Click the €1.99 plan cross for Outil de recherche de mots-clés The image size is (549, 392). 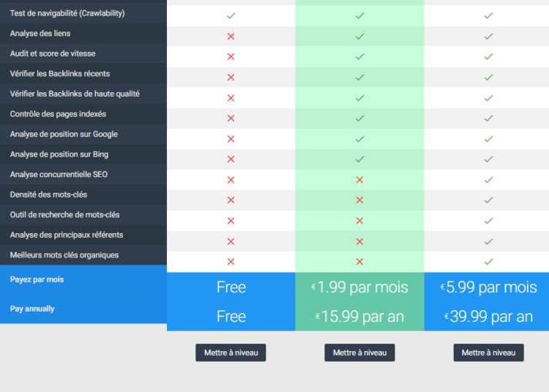[359, 220]
